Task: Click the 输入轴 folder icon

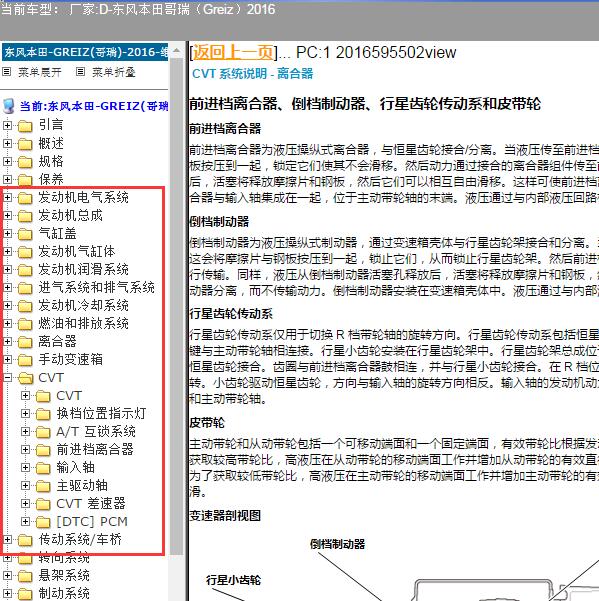Action: pos(43,468)
